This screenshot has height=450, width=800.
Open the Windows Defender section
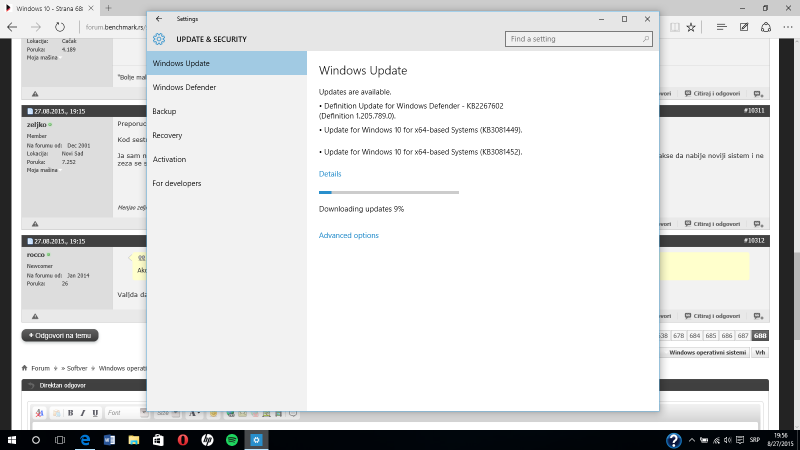click(x=227, y=87)
